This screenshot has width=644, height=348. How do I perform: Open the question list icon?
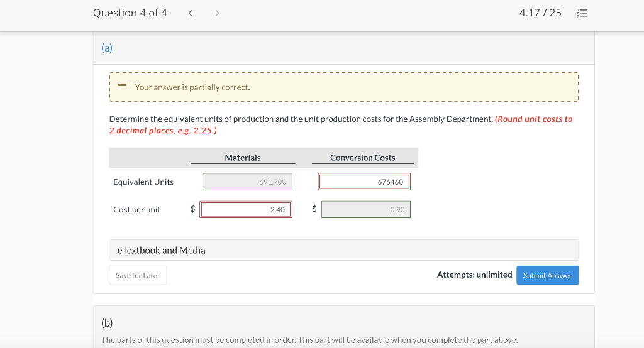pos(581,13)
